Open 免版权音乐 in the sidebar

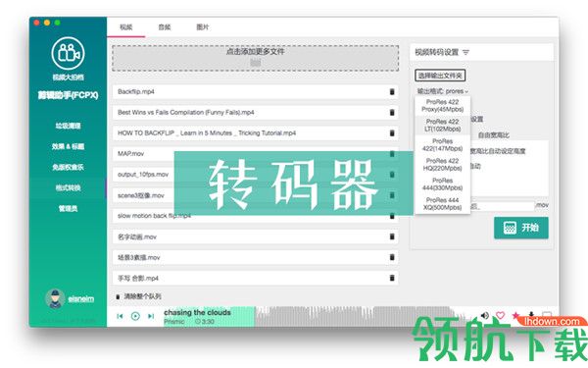tap(68, 167)
